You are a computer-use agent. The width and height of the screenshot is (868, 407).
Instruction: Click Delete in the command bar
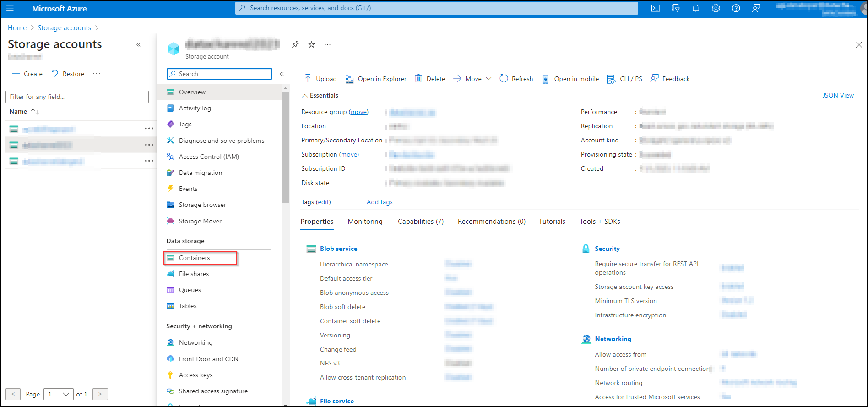430,79
